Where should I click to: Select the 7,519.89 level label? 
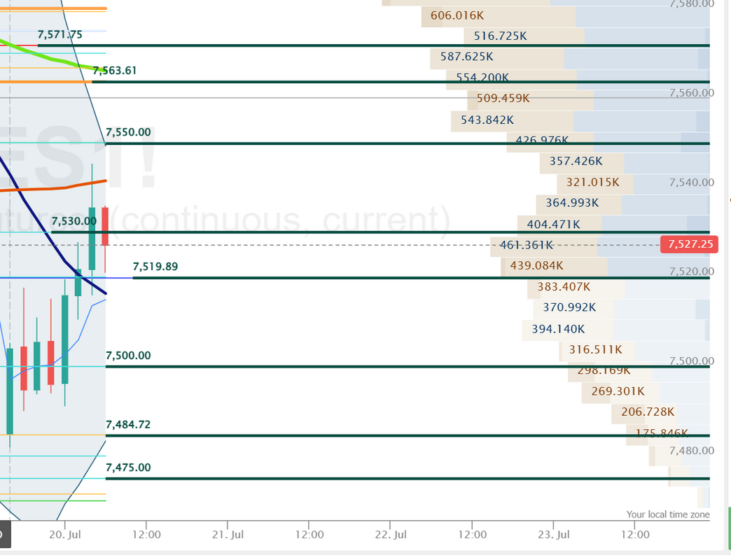point(155,267)
